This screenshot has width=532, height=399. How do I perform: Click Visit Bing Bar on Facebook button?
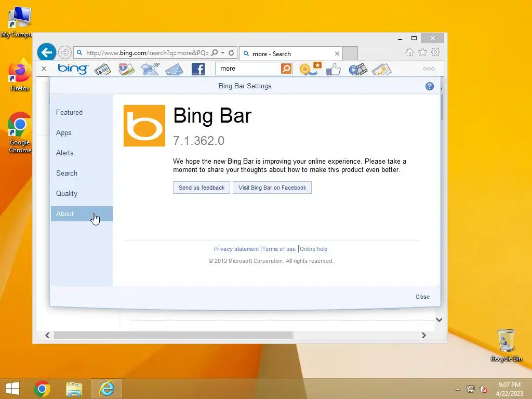coord(272,188)
